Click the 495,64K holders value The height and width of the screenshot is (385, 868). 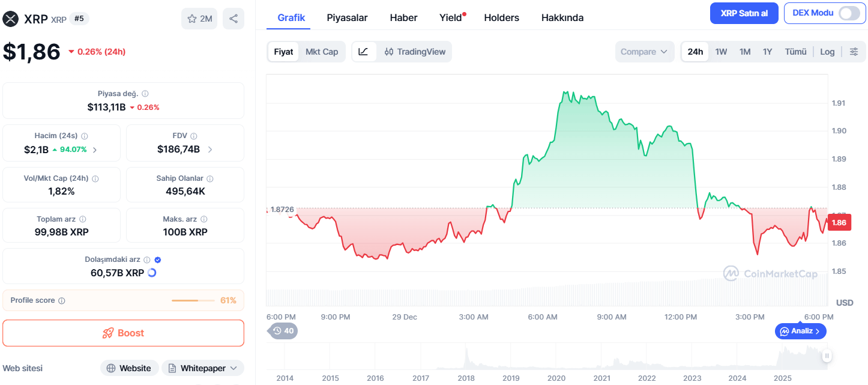point(185,191)
